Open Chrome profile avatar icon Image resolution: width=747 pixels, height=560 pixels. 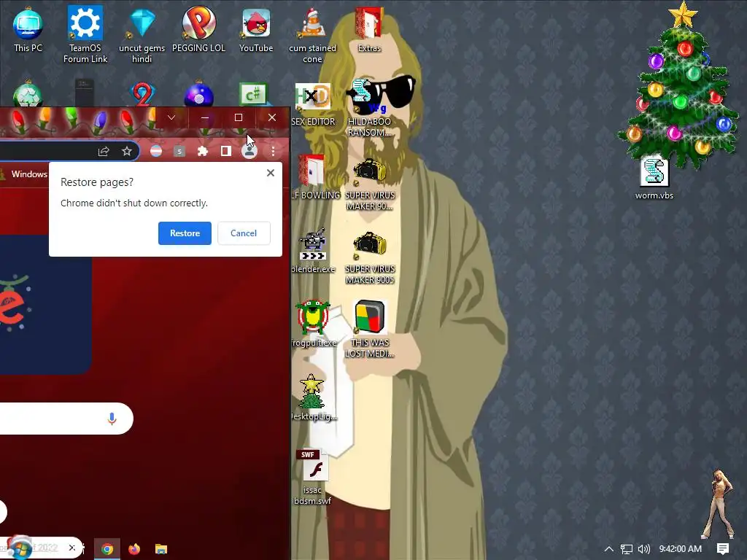click(x=249, y=152)
